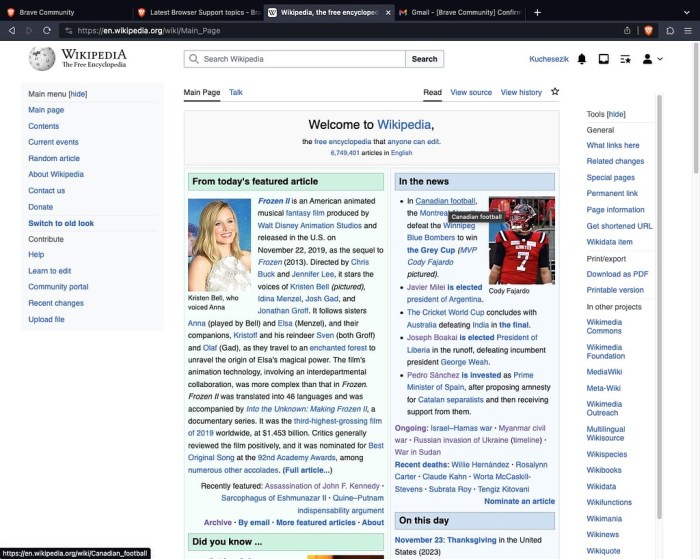This screenshot has height=559, width=700.
Task: Hide the Main menu sidebar
Action: coord(78,94)
